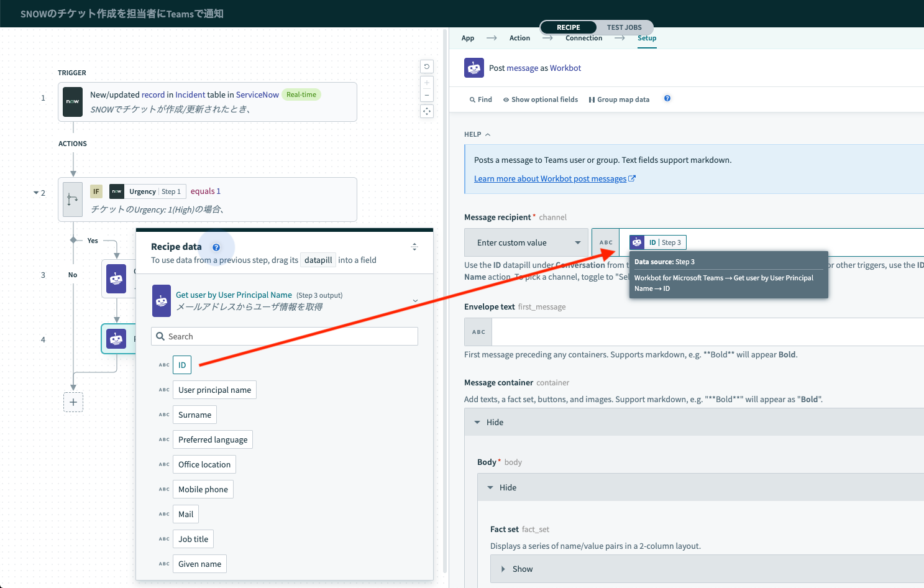This screenshot has width=924, height=588.
Task: Click the Recipe data Search field
Action: coord(285,336)
